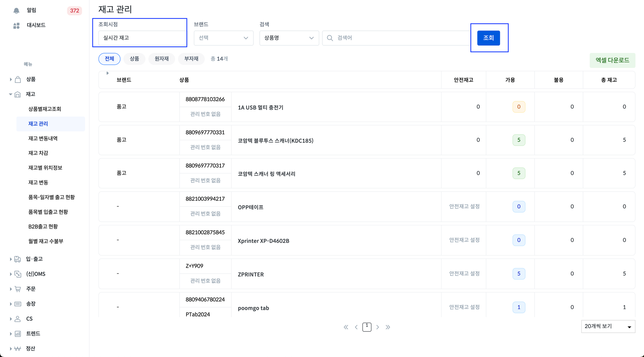Click the (신)OMS icon
Screen dimensions: 644x357
(x=18, y=274)
